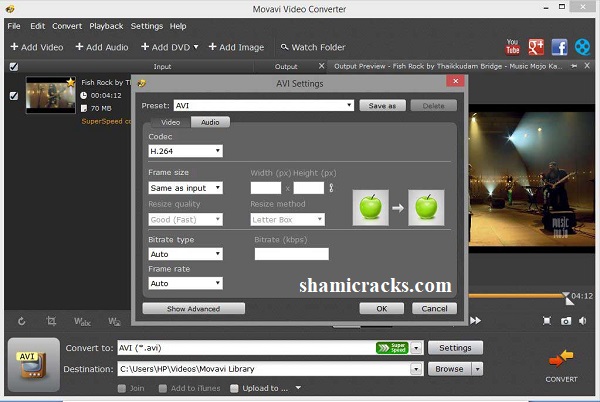Open the YouTube share icon

pyautogui.click(x=512, y=47)
